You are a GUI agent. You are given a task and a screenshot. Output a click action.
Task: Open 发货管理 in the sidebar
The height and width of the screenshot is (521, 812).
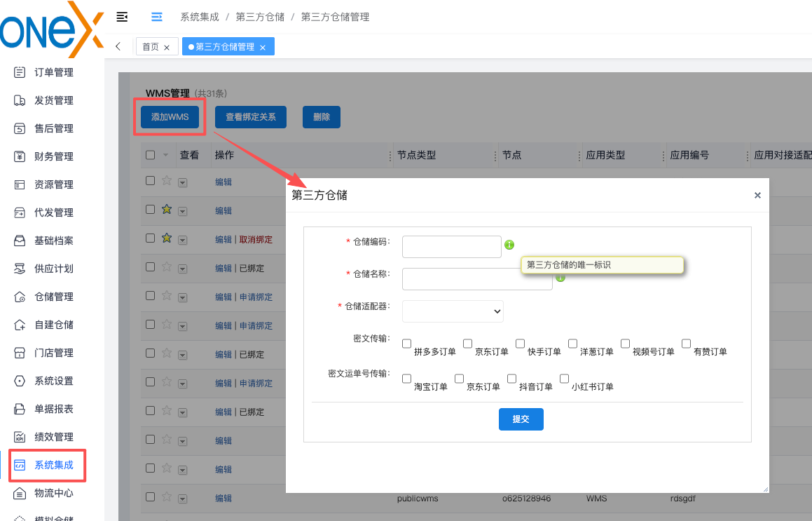click(x=43, y=100)
